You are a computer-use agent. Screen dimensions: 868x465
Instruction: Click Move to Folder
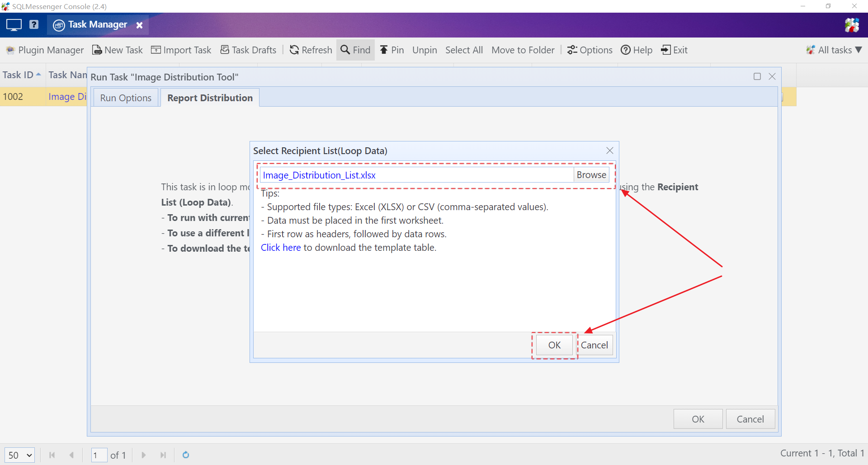(x=523, y=50)
